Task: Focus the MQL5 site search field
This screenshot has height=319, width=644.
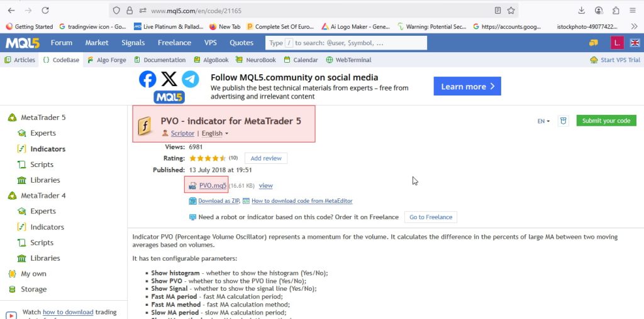Action: pyautogui.click(x=346, y=43)
